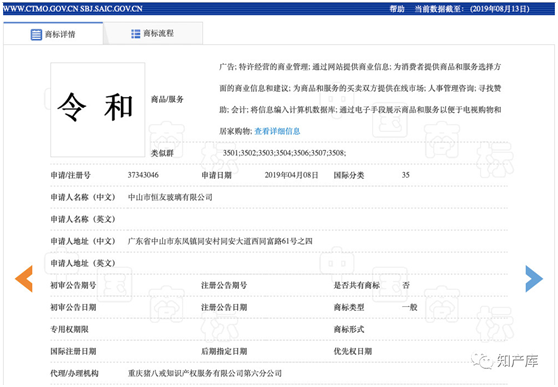Click the 知产库 watermark text
This screenshot has height=387, width=558.
517,361
